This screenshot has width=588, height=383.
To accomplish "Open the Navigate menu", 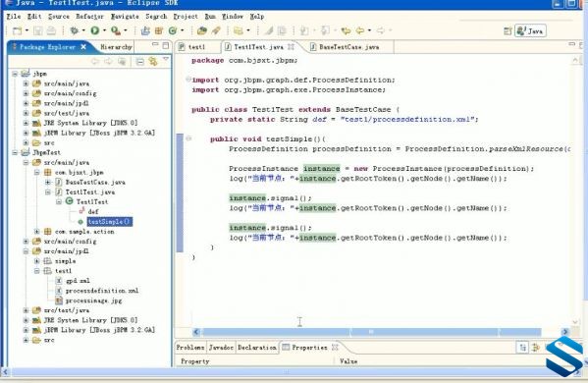I will point(125,17).
